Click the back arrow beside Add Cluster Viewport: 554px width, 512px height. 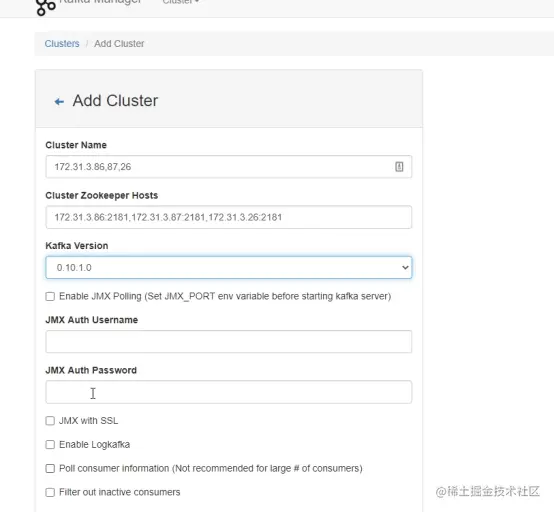[59, 102]
